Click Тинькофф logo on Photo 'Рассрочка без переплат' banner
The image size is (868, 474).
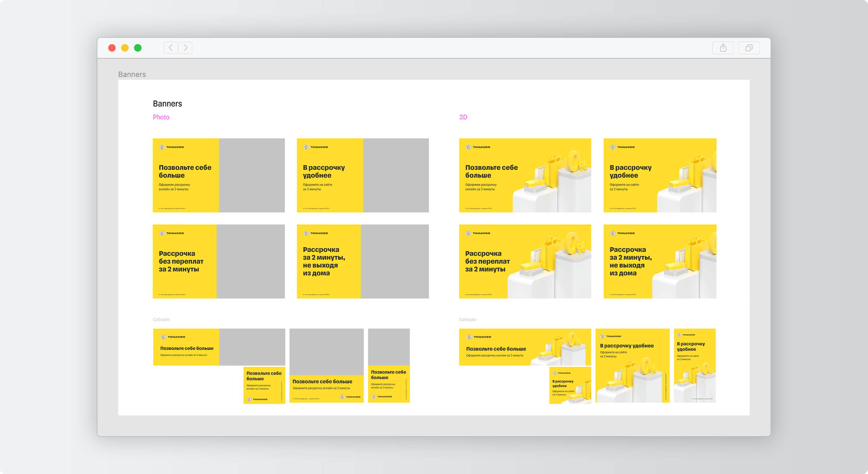[172, 233]
